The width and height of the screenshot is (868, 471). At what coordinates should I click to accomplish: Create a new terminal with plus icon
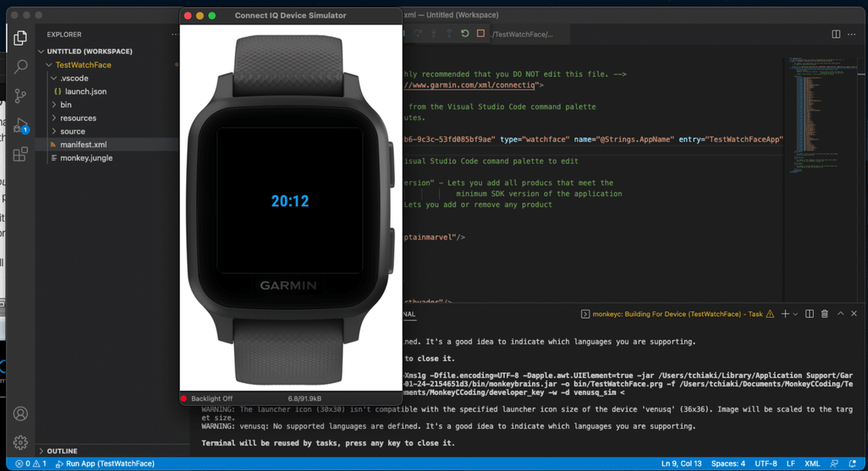tap(786, 314)
